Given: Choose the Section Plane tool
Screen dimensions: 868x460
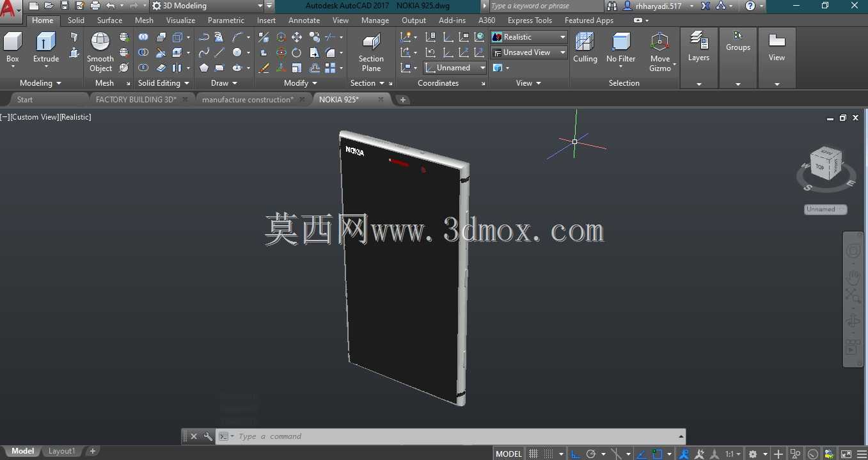Looking at the screenshot, I should coord(371,52).
